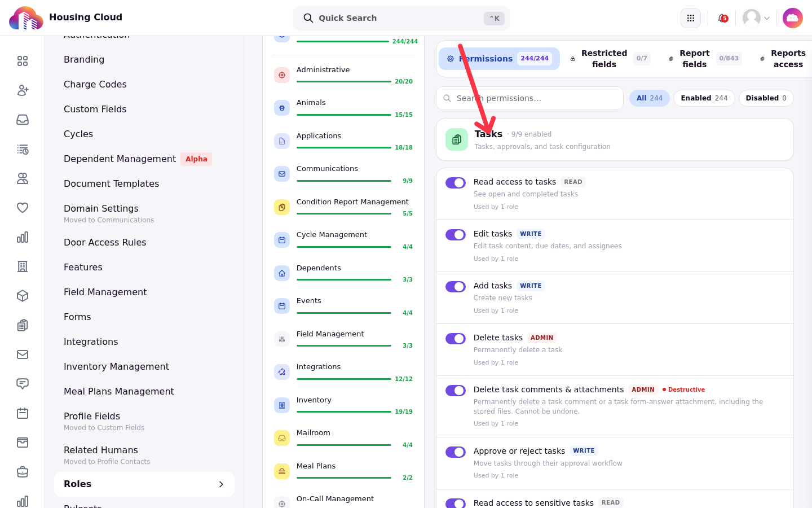Click the briefcase icon in sidebar
812x508 pixels.
[x=23, y=472]
